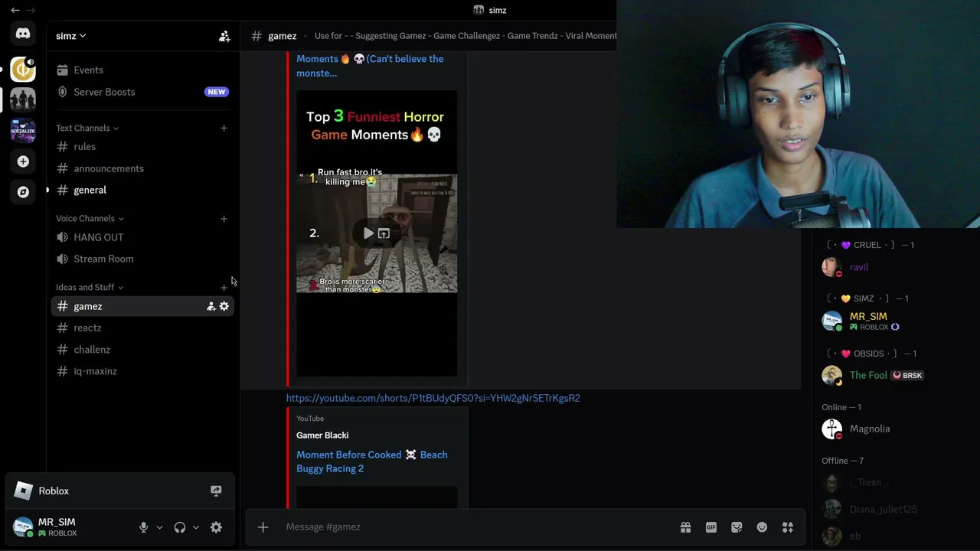Screen dimensions: 980x551
Task: Create channel in Ideas and Stuff
Action: click(224, 287)
